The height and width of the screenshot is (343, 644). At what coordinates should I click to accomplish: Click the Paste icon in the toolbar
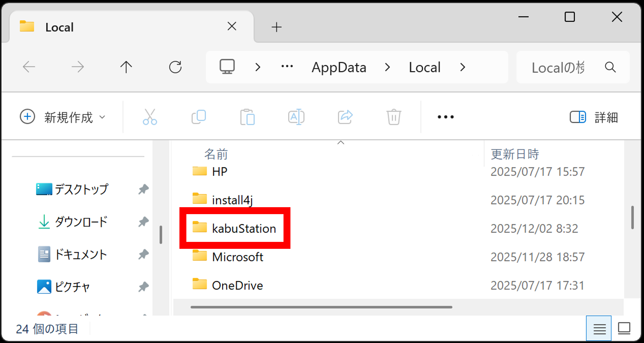[247, 117]
